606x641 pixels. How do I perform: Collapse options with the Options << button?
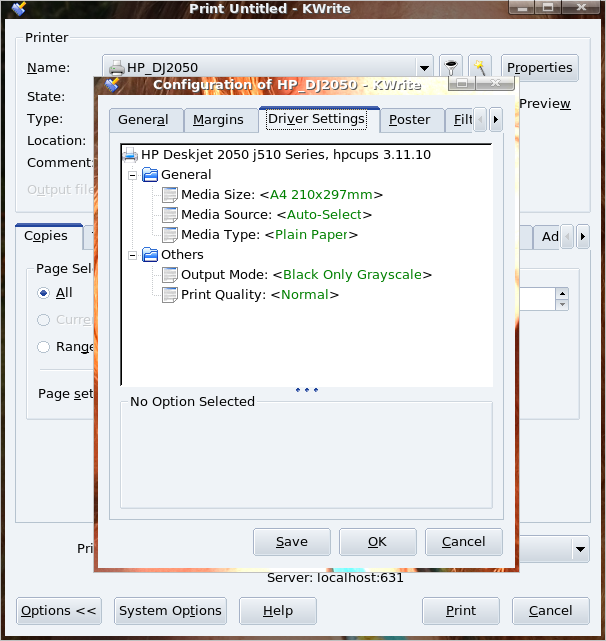[59, 611]
